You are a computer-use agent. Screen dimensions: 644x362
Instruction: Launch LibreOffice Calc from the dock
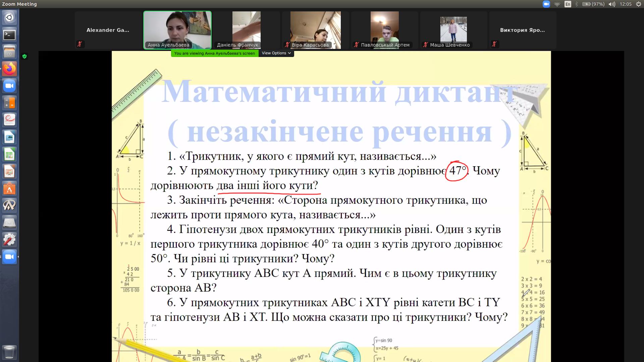pos(9,155)
